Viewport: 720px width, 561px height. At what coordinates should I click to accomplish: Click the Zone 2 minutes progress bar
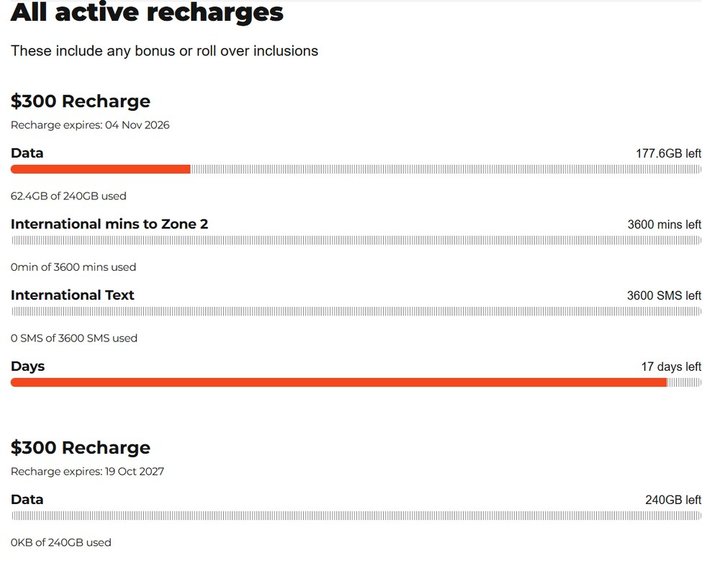coord(356,240)
